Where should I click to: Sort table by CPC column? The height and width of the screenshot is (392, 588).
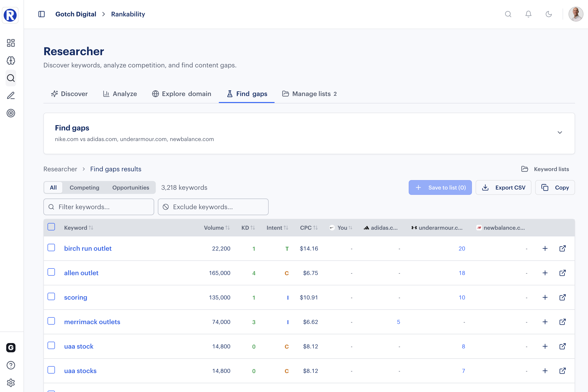[309, 228]
